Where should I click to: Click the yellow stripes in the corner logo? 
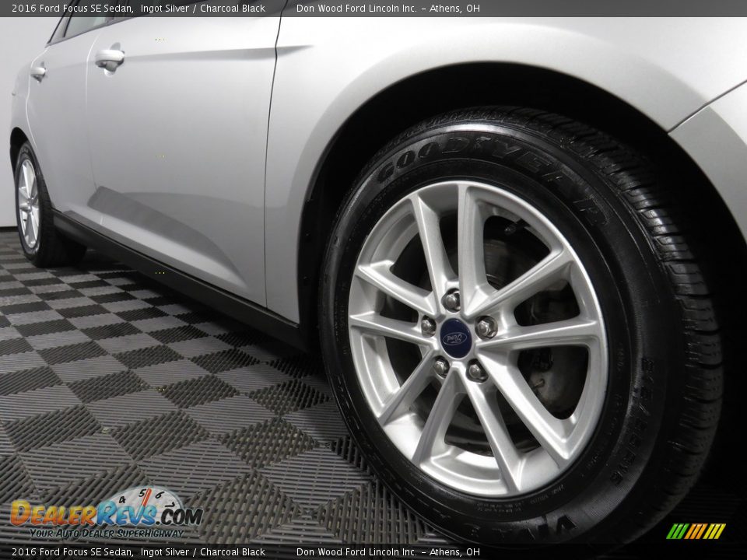[x=714, y=531]
